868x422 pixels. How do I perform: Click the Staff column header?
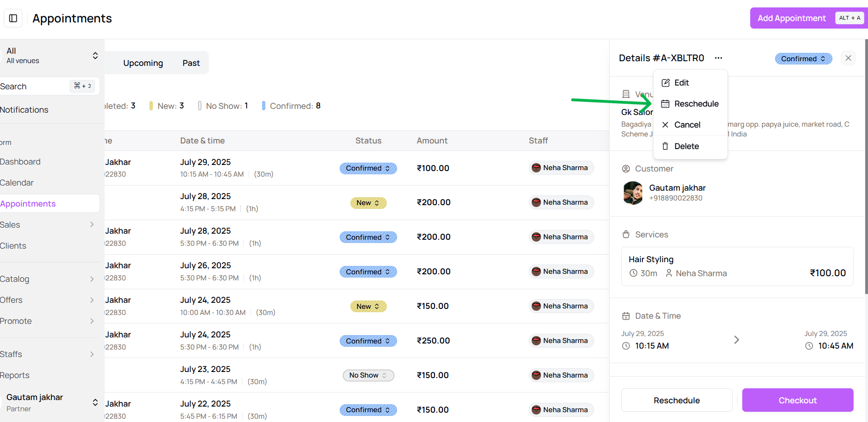coord(538,141)
